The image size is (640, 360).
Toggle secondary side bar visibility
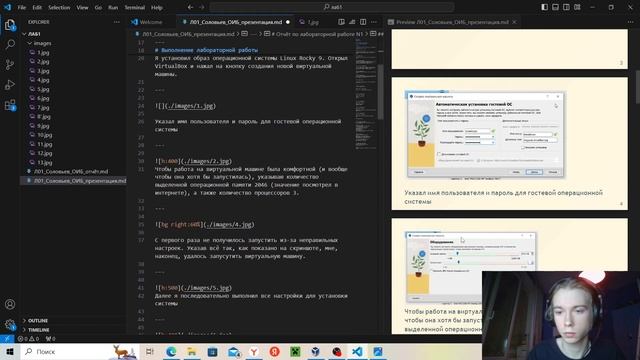coord(567,7)
